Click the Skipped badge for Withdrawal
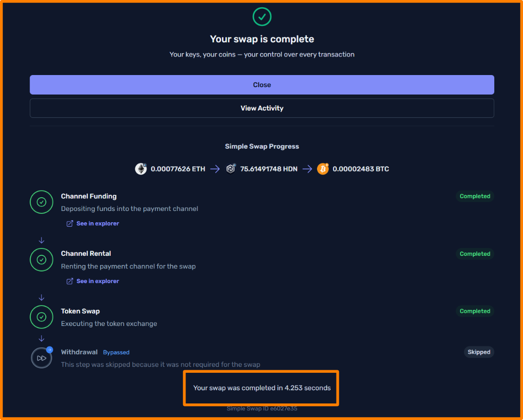This screenshot has height=420, width=523. coord(479,352)
